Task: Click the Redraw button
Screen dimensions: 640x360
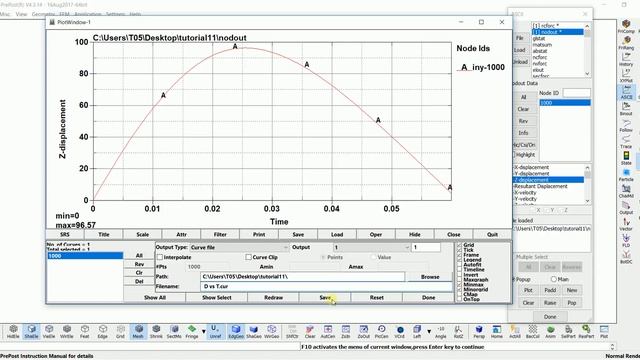Action: [x=273, y=298]
